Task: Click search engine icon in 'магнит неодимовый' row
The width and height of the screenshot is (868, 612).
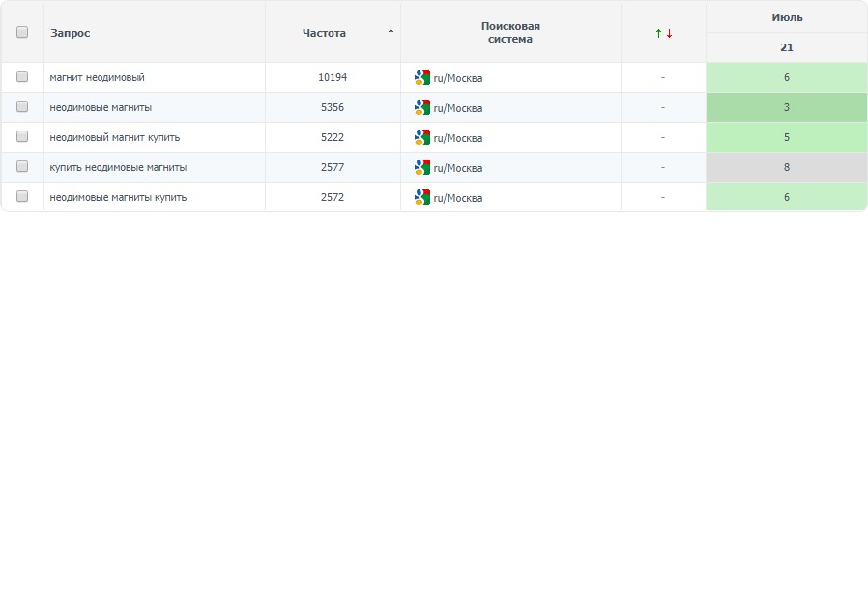Action: 422,77
